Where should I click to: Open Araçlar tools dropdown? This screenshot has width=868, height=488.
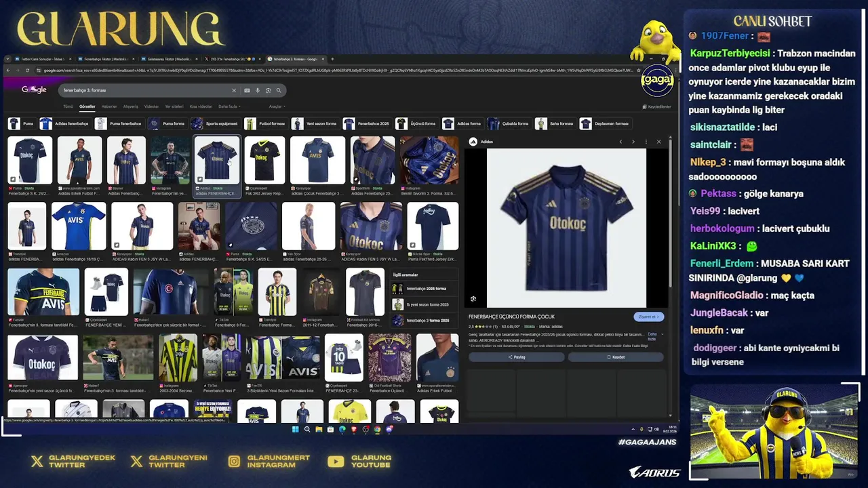pyautogui.click(x=276, y=106)
